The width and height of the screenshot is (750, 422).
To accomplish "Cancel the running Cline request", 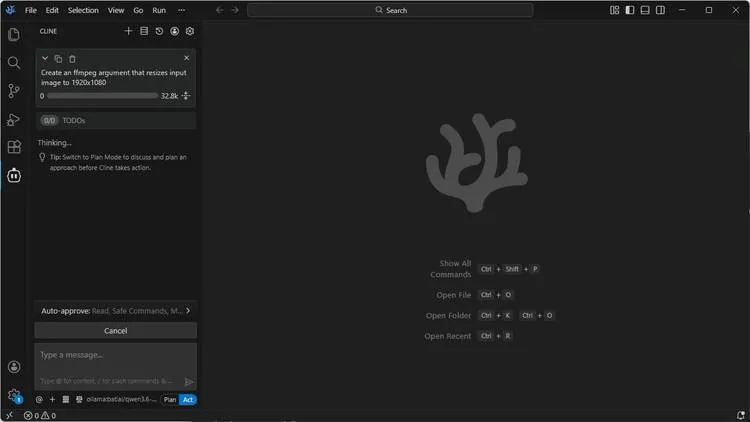I will coord(116,331).
